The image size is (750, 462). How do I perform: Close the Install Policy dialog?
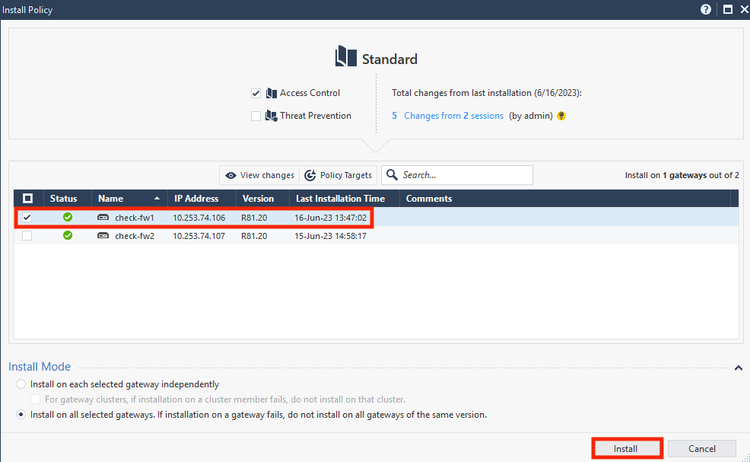pos(744,10)
